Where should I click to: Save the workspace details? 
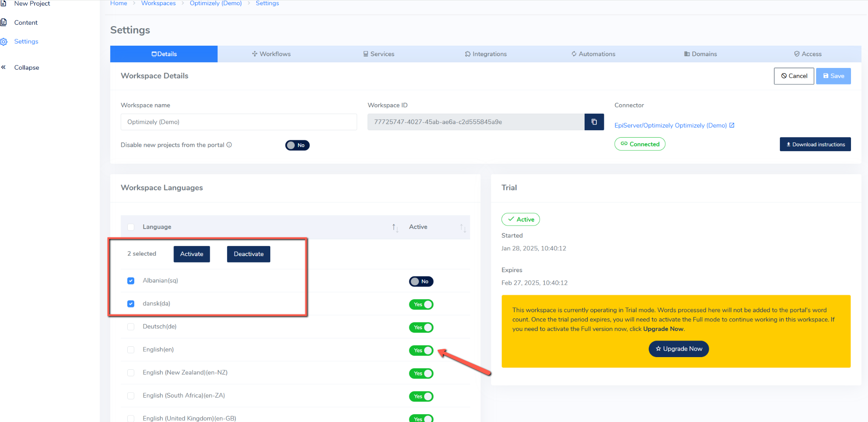click(x=833, y=76)
